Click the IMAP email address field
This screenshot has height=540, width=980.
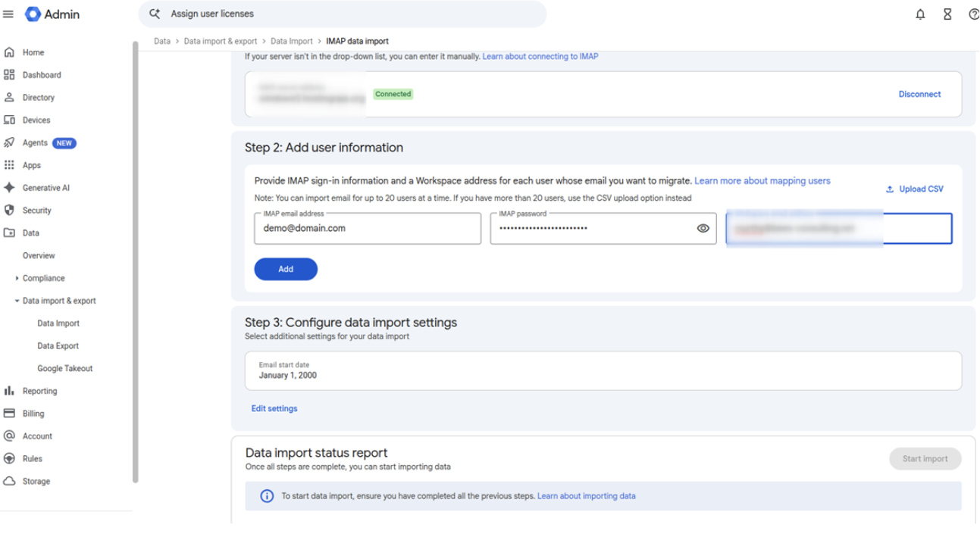pos(368,228)
